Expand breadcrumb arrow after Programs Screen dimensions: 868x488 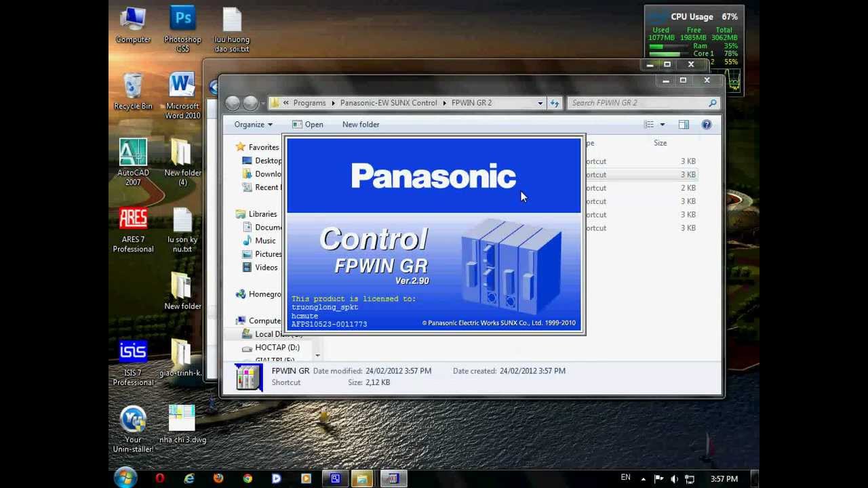point(333,103)
